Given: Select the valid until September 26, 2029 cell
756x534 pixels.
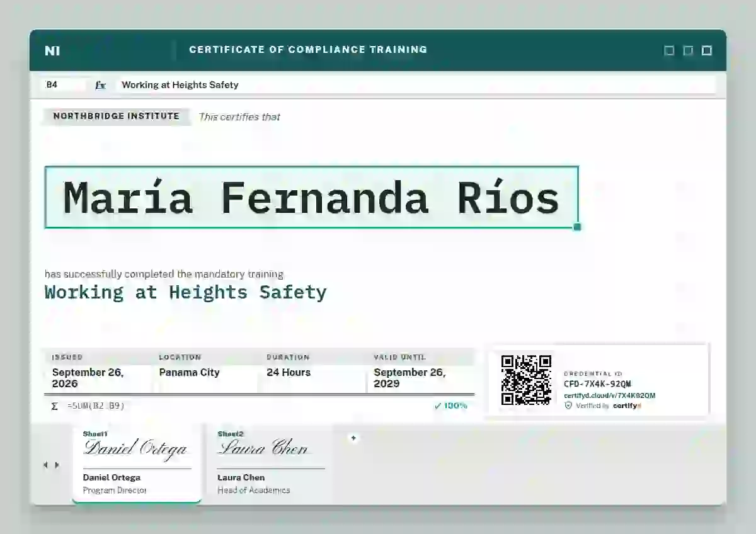Looking at the screenshot, I should (x=410, y=378).
